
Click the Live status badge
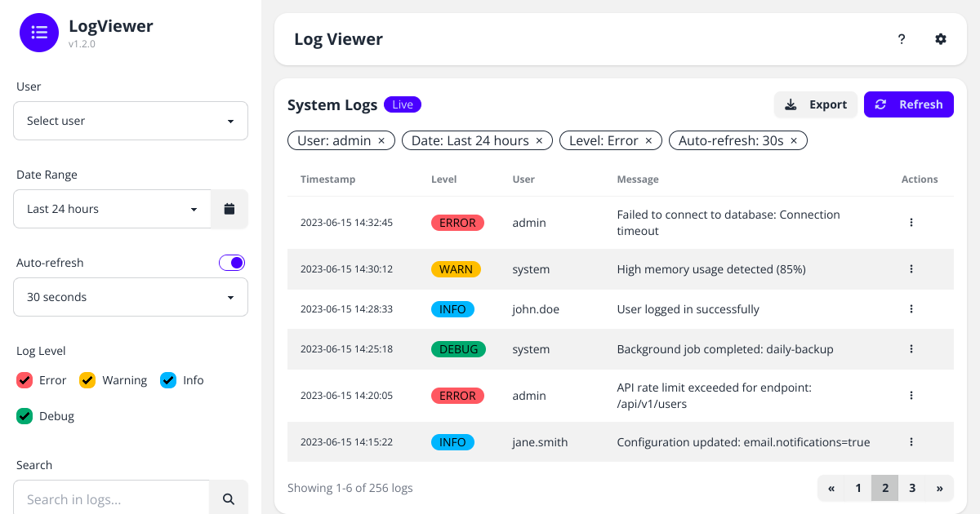402,104
